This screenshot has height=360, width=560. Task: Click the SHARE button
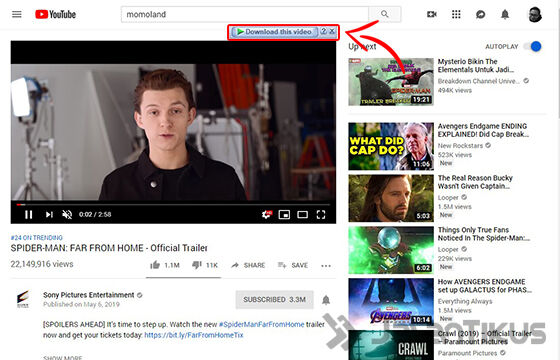pyautogui.click(x=248, y=265)
